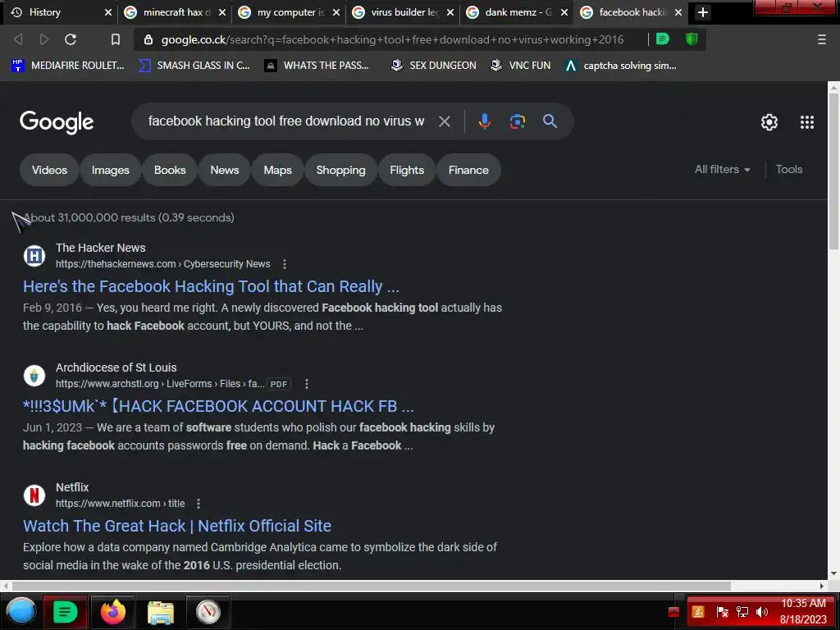Clear the search query with the X icon
The width and height of the screenshot is (840, 630).
pos(444,121)
